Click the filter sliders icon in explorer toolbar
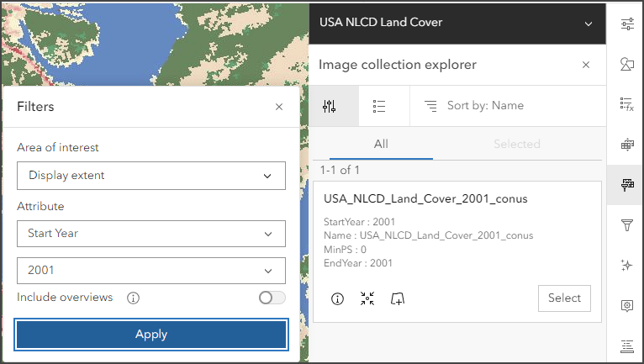Image resolution: width=644 pixels, height=364 pixels. click(x=329, y=107)
